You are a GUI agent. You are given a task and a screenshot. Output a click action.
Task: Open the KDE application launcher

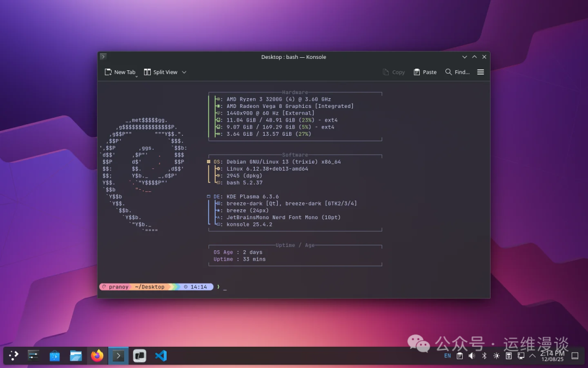14,356
